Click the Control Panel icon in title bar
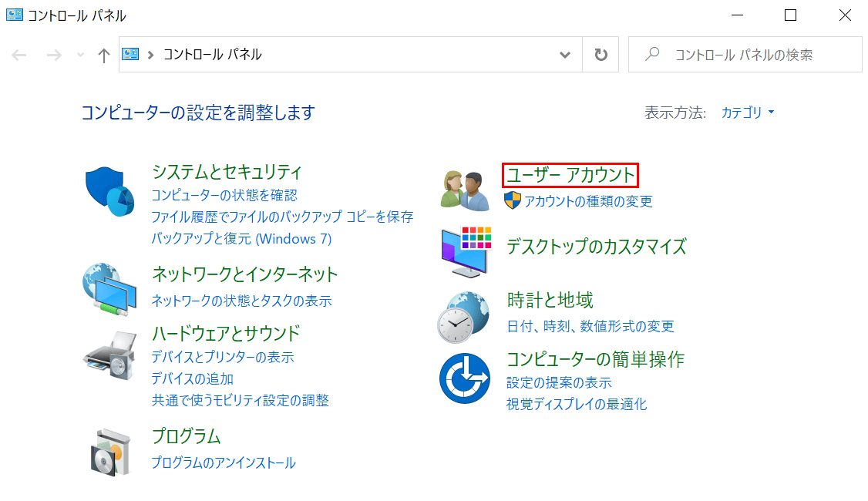The height and width of the screenshot is (501, 868). (x=15, y=15)
